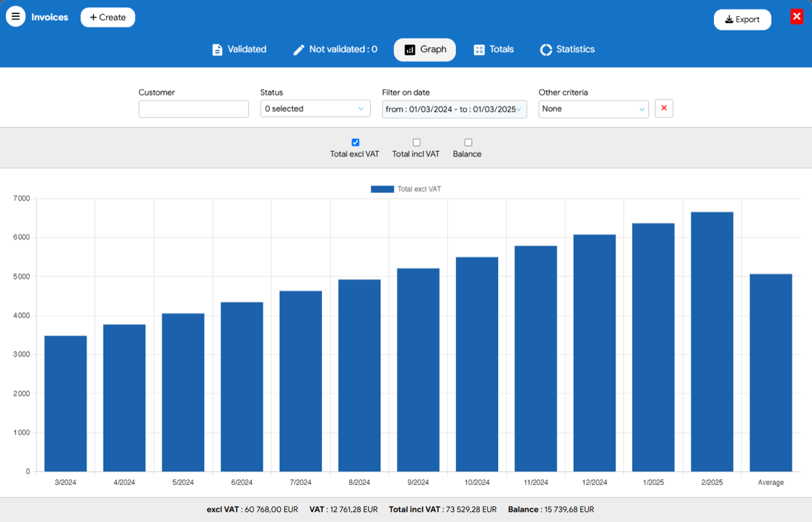Click the 'excl VAT : 60 768,00 EUR' total

pos(252,510)
